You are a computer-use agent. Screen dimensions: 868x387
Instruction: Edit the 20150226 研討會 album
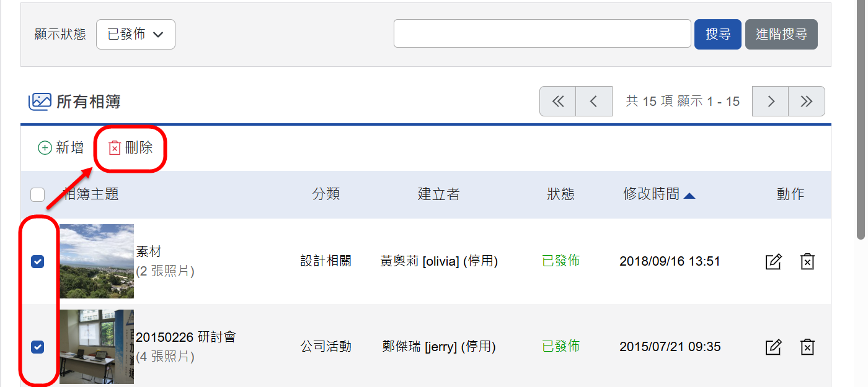[x=773, y=347]
